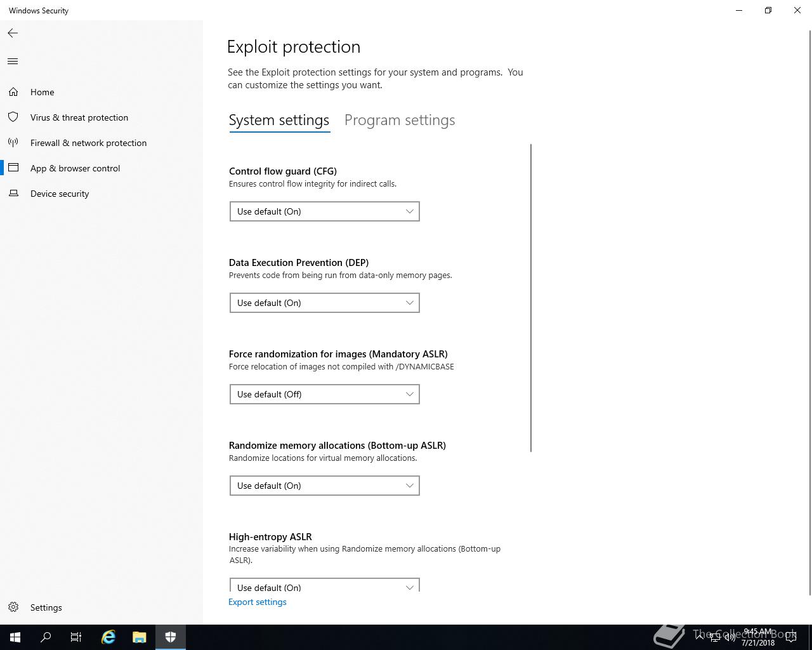Screen dimensions: 812x650
Task: Launch Internet Explorer from taskbar
Action: 108,637
